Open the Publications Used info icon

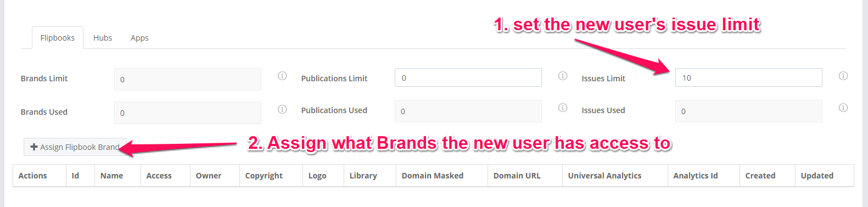563,108
